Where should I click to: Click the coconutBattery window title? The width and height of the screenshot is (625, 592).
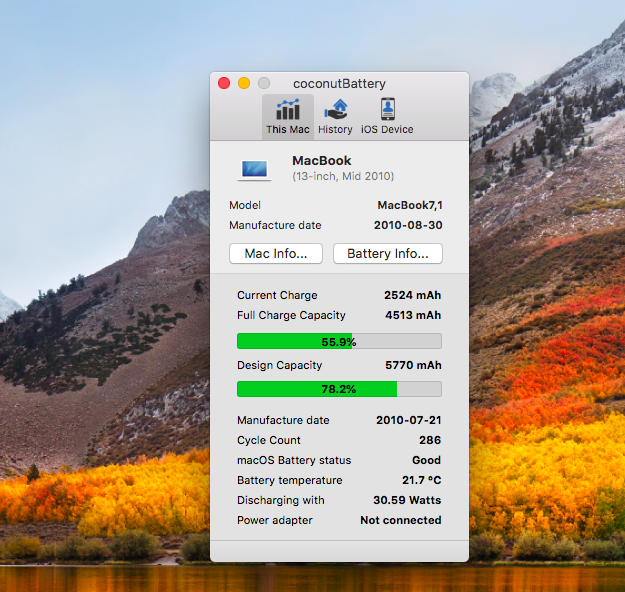[340, 84]
